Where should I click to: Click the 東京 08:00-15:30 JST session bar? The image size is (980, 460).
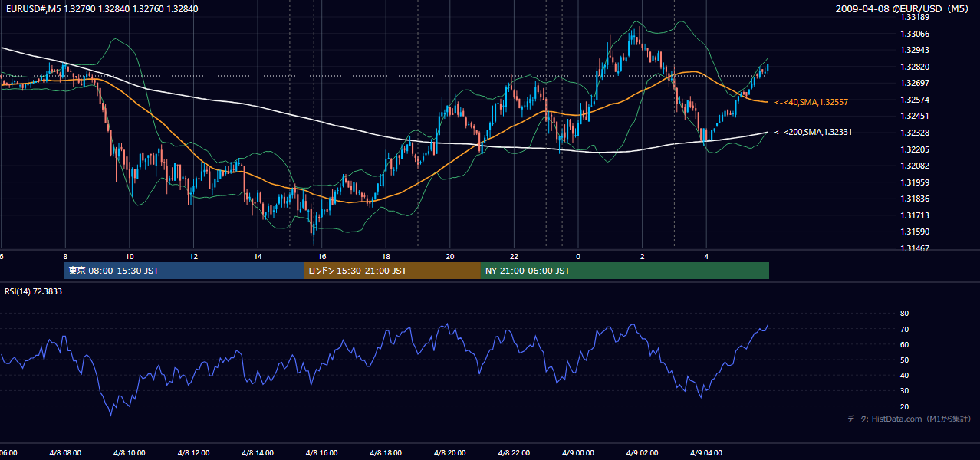tap(184, 271)
